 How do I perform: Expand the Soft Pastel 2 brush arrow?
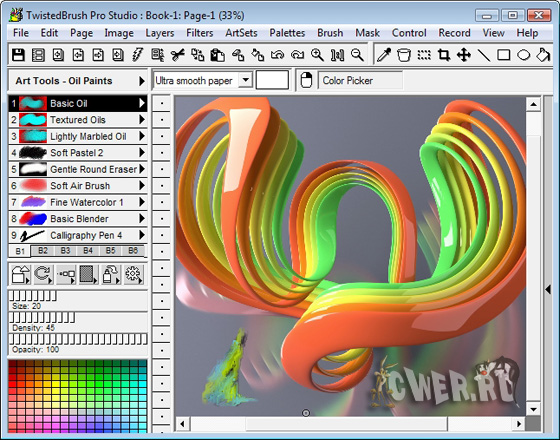pyautogui.click(x=142, y=152)
